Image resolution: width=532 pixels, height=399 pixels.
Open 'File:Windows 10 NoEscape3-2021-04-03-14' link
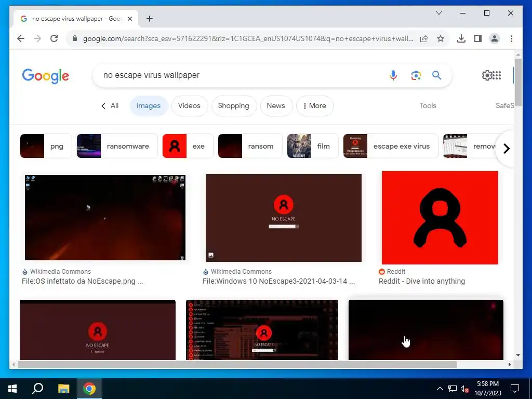(x=278, y=281)
